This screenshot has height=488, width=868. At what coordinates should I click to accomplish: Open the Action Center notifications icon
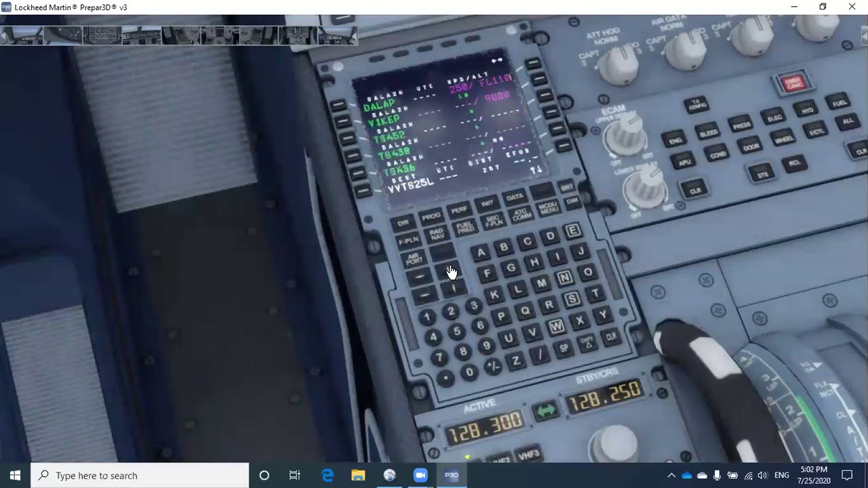pos(847,475)
